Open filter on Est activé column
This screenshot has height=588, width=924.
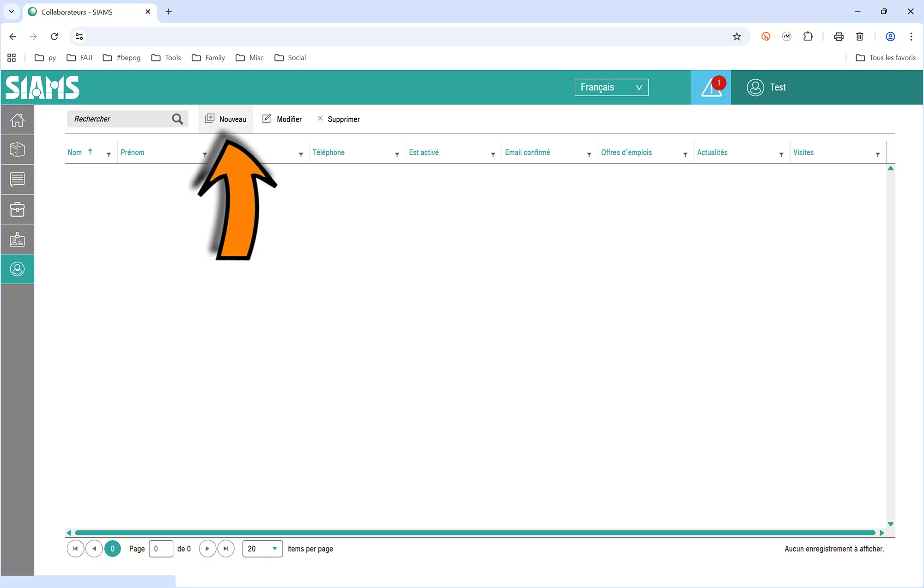(493, 155)
